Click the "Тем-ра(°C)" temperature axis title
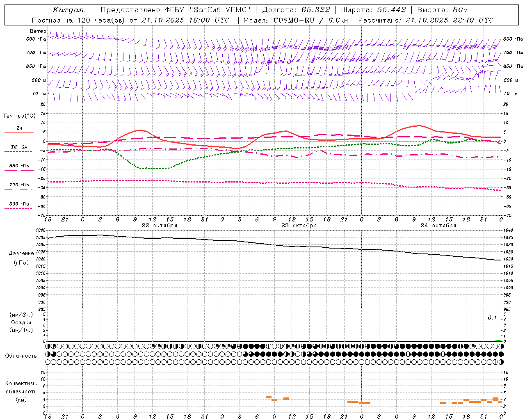Screen dimensions: 525x420 19,116
